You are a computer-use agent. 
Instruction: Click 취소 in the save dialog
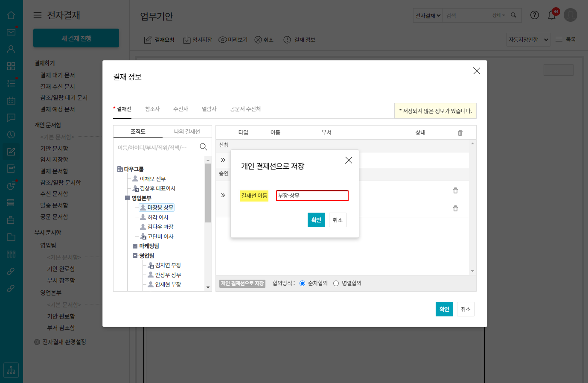pyautogui.click(x=338, y=220)
